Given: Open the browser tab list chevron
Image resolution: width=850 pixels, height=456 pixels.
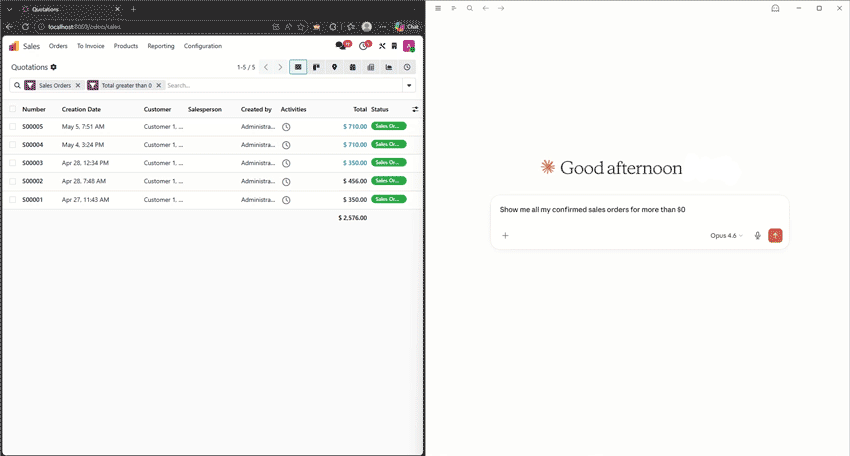Looking at the screenshot, I should click(9, 9).
